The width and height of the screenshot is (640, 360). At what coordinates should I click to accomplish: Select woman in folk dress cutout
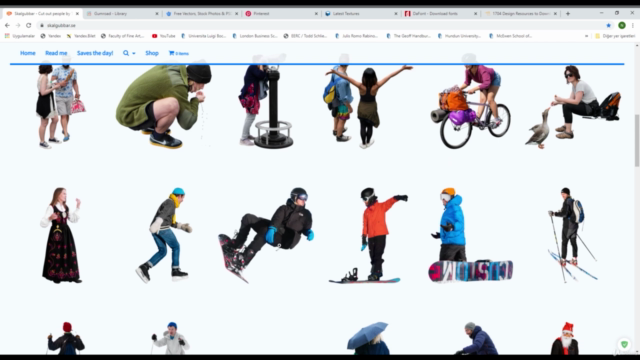[61, 235]
